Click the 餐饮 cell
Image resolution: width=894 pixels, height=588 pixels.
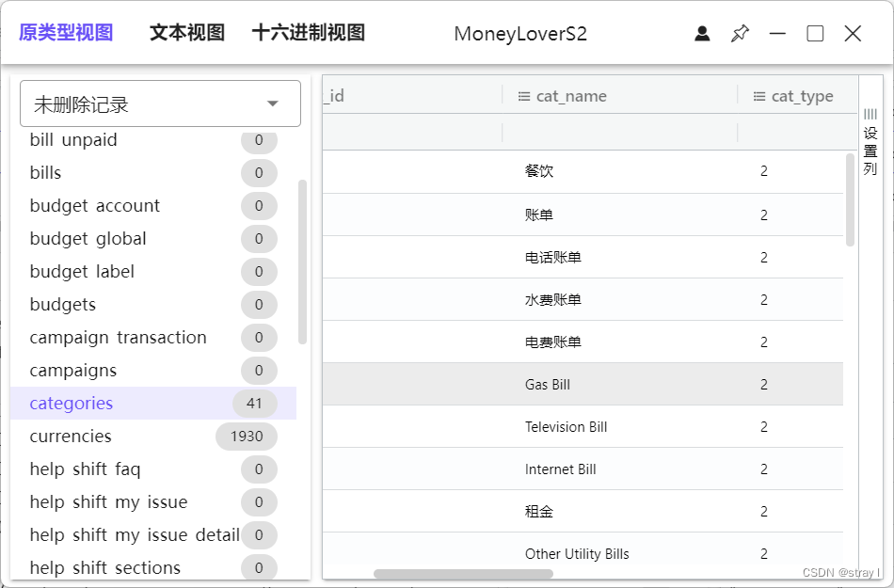[x=539, y=171]
